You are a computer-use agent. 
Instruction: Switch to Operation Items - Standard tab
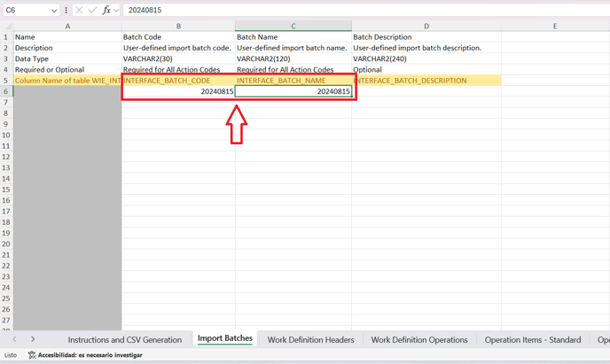coord(533,339)
